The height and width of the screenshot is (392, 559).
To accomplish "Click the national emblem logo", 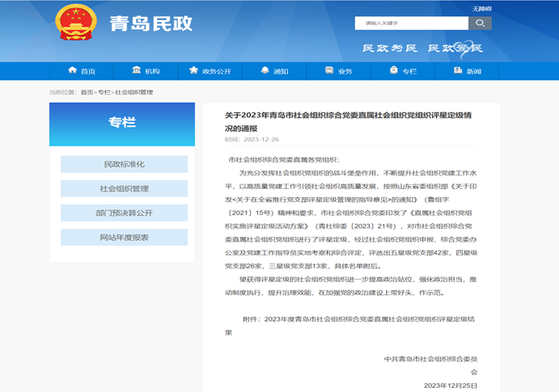I will click(x=76, y=22).
